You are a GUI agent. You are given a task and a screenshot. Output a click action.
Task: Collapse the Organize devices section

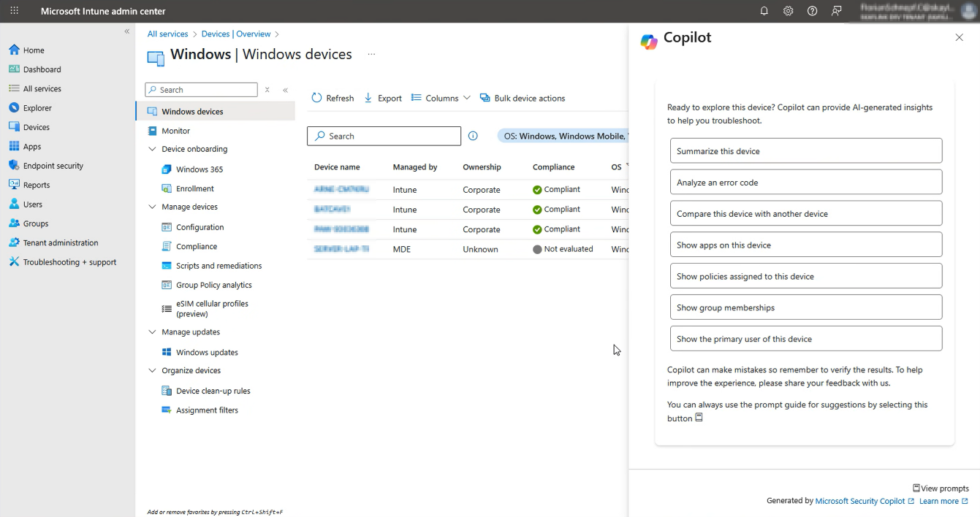pyautogui.click(x=152, y=370)
